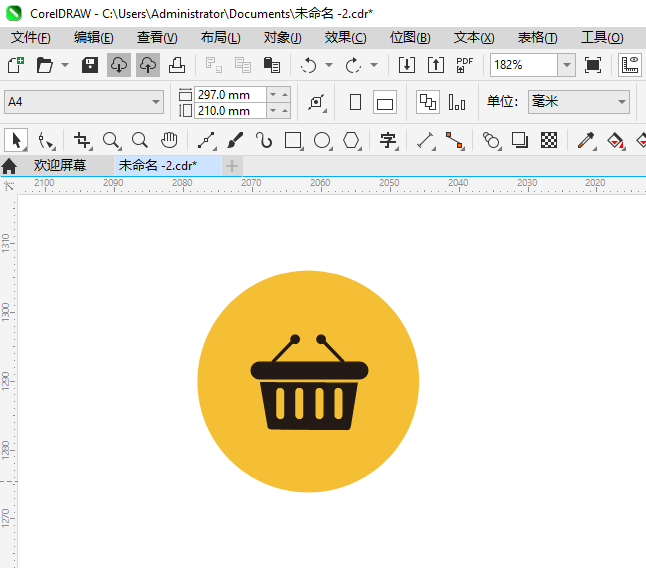Click the page width 297.0 mm field

click(x=230, y=94)
